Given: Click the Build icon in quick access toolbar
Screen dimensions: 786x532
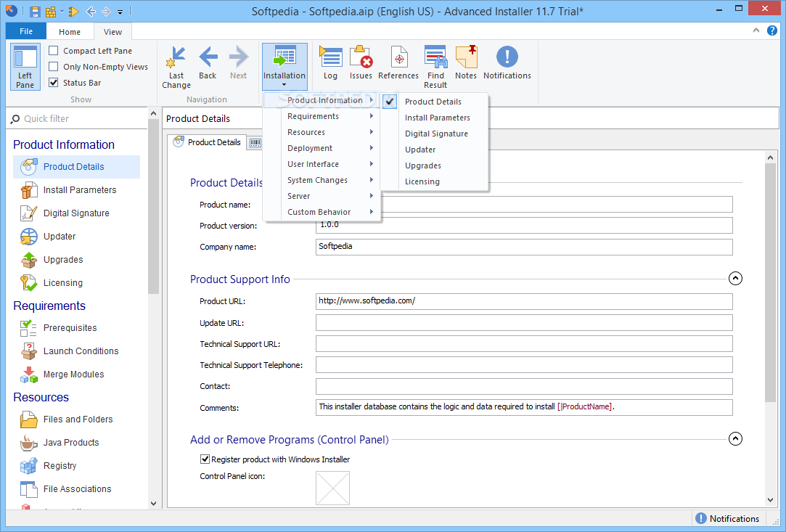Looking at the screenshot, I should pyautogui.click(x=51, y=11).
